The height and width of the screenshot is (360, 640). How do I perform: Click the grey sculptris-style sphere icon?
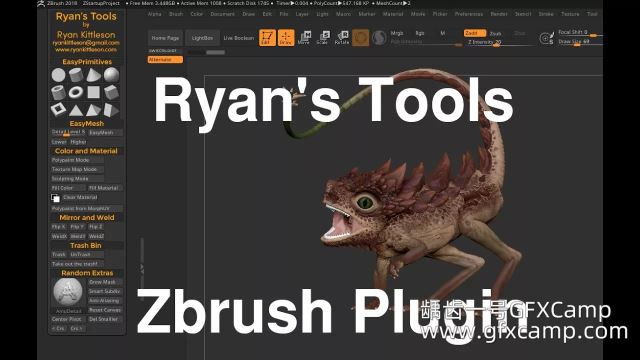click(x=379, y=38)
